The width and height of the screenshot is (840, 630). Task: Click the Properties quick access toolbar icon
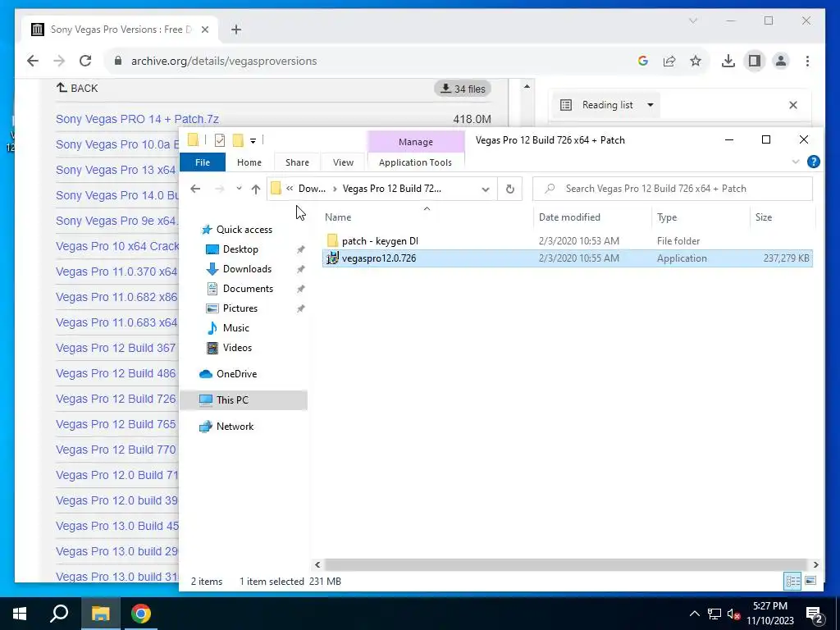point(220,140)
